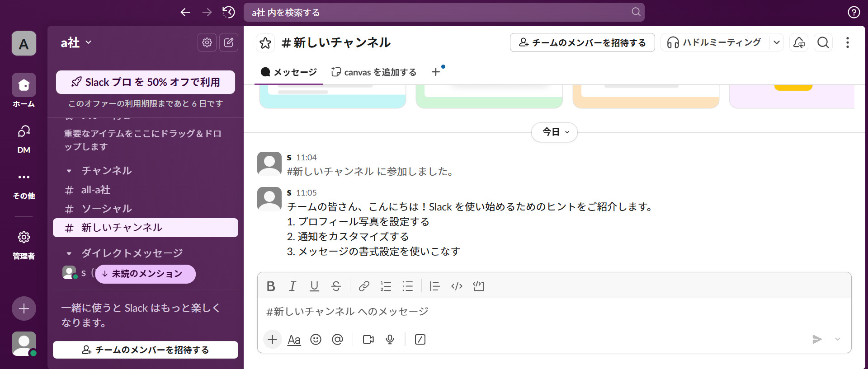Open send options dropdown arrow
This screenshot has width=868, height=369.
click(838, 339)
